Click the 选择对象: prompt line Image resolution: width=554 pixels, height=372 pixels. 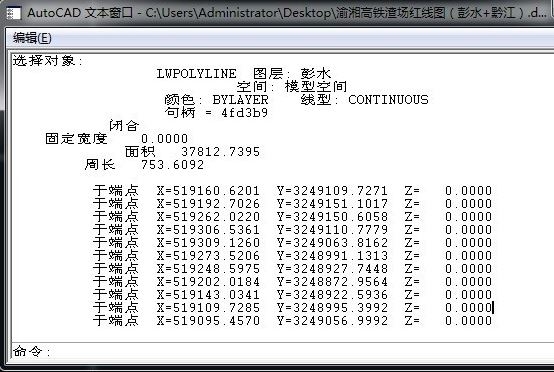[48, 61]
